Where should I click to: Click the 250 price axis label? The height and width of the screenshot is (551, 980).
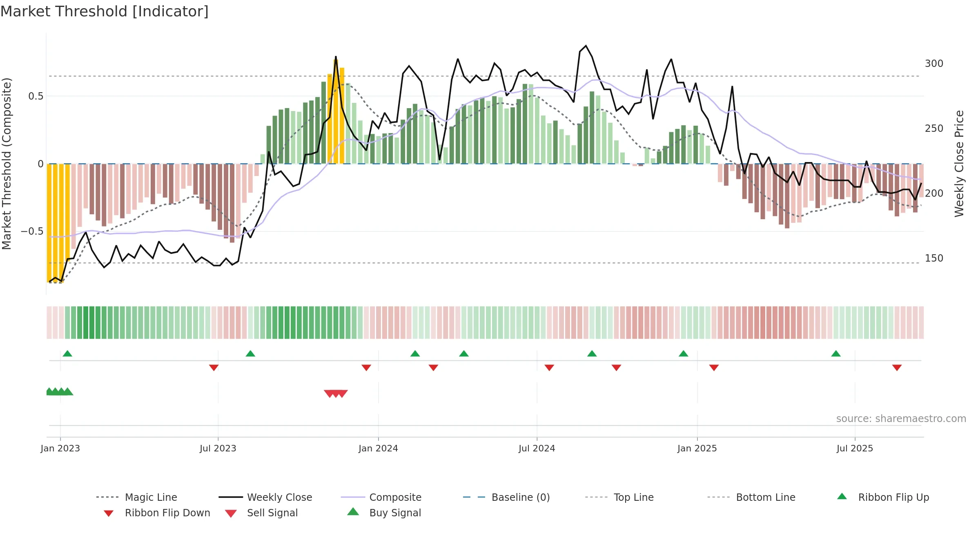point(934,129)
